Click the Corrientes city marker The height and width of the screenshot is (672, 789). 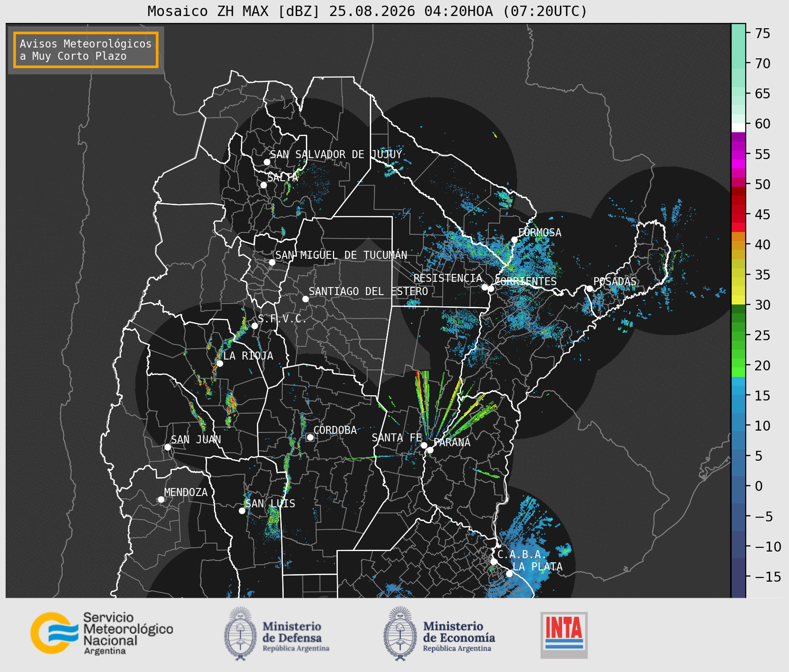491,288
